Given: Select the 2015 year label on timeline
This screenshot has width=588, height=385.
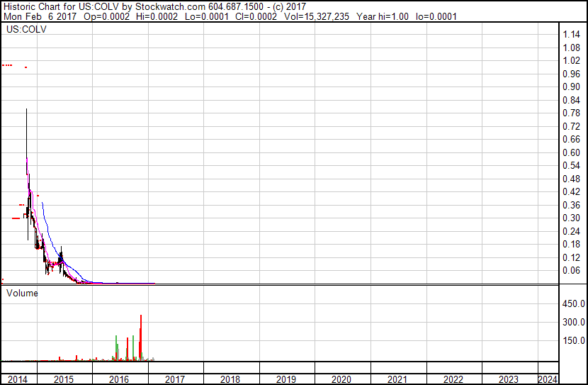Looking at the screenshot, I should tap(64, 379).
